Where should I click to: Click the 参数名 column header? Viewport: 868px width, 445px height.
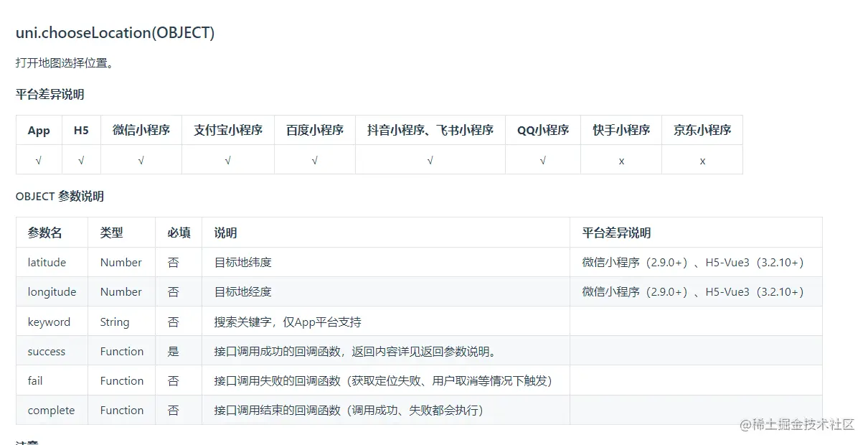(45, 233)
